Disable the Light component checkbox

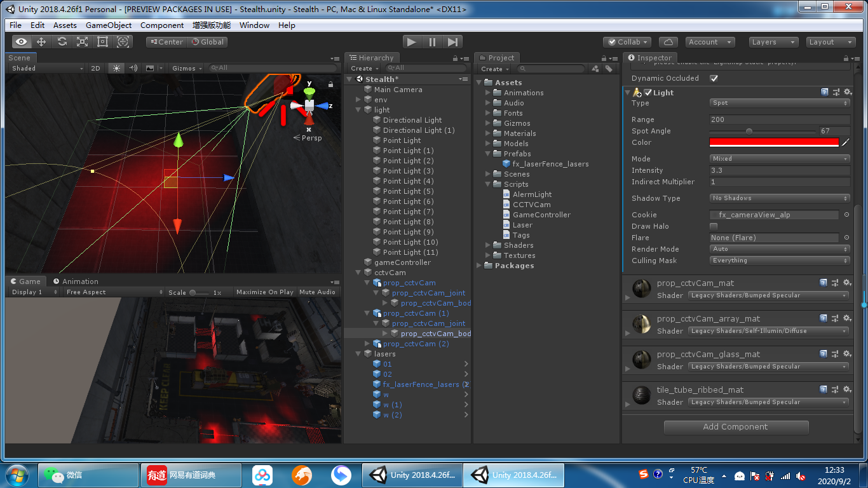[648, 92]
